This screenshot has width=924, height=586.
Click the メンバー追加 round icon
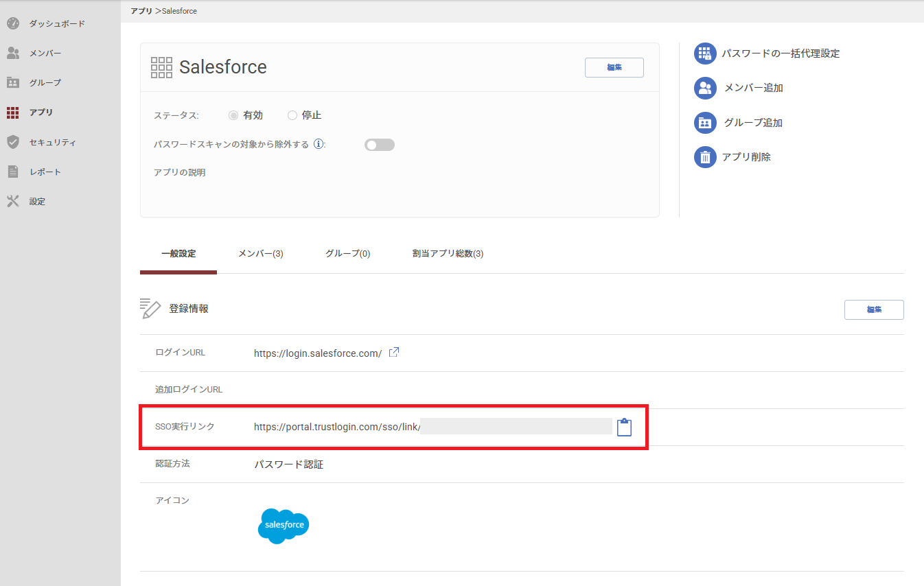(x=705, y=88)
